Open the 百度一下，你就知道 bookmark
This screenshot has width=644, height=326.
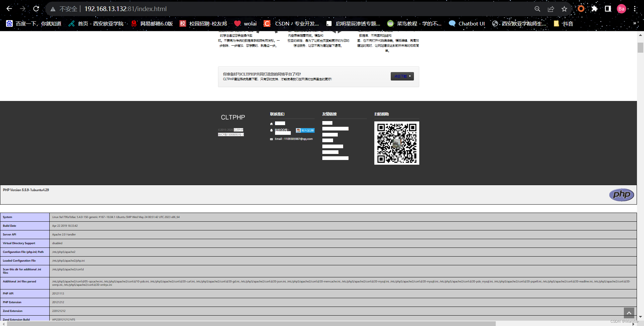pyautogui.click(x=34, y=23)
